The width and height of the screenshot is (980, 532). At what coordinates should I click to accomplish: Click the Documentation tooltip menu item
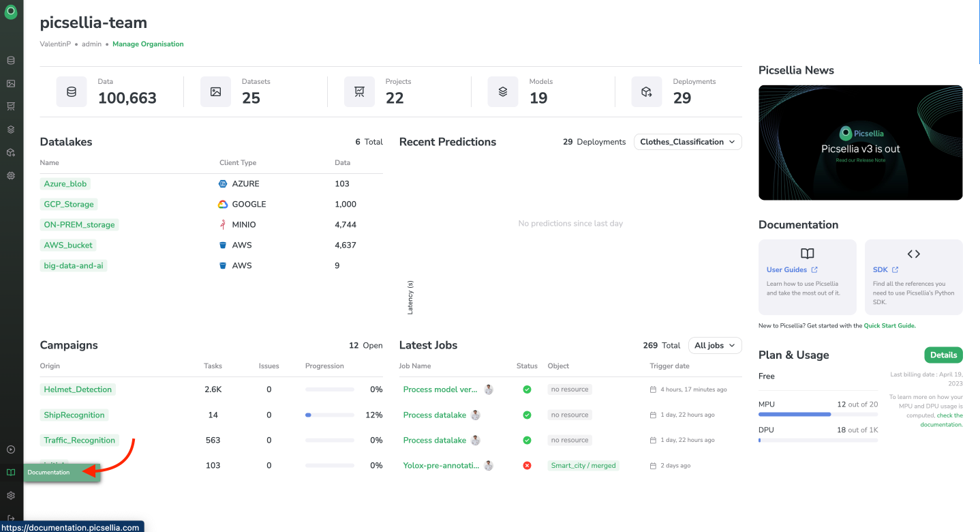click(62, 472)
